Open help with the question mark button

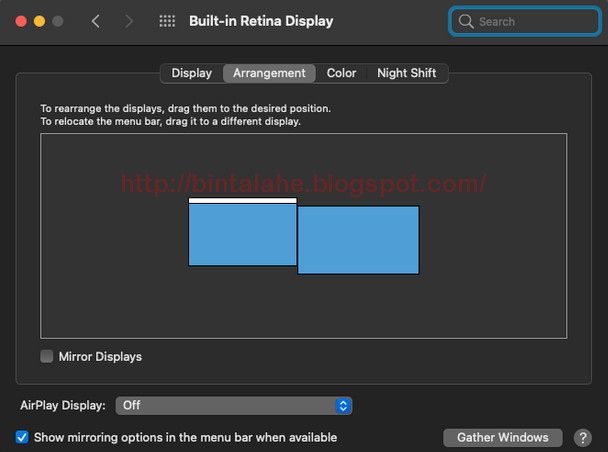(582, 438)
